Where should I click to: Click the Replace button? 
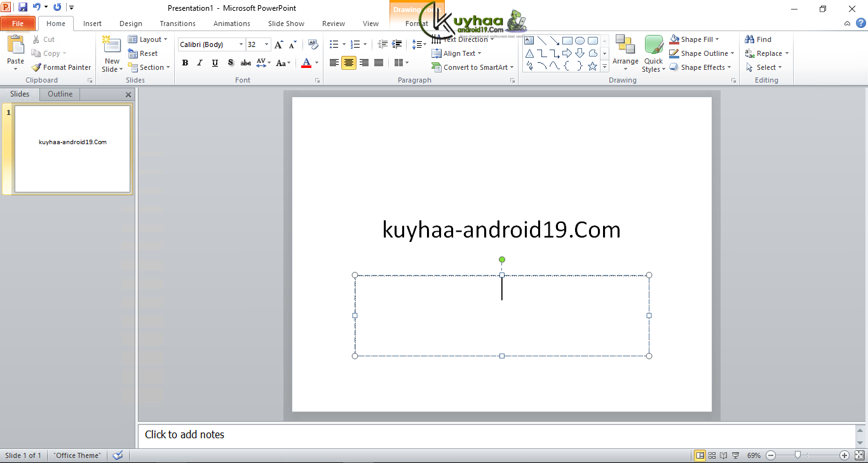click(x=767, y=53)
